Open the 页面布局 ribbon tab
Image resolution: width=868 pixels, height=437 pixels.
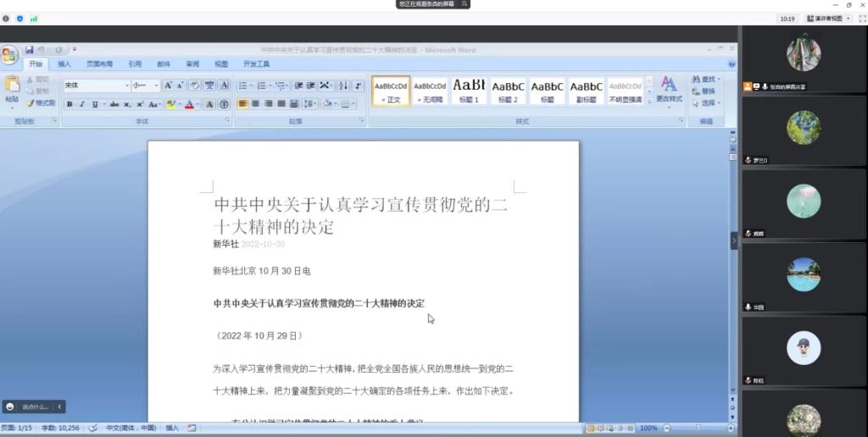pos(99,64)
